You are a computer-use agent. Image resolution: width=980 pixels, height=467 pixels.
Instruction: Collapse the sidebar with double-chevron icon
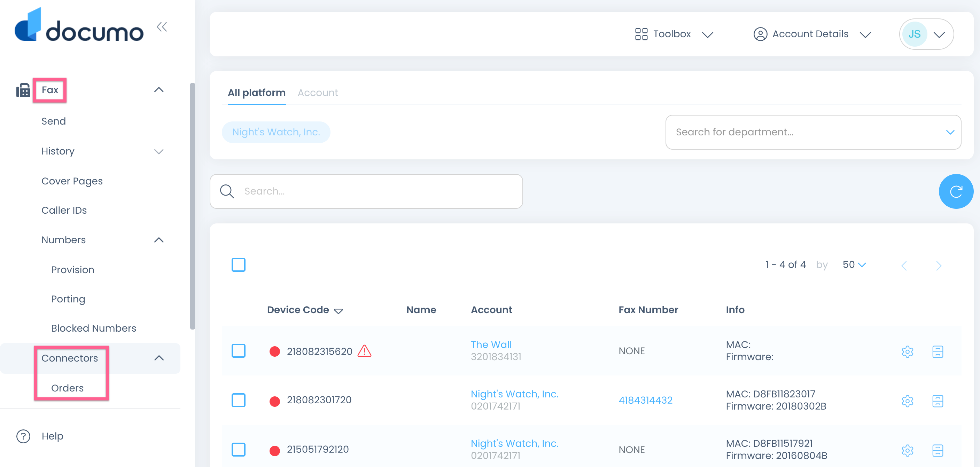[x=162, y=27]
